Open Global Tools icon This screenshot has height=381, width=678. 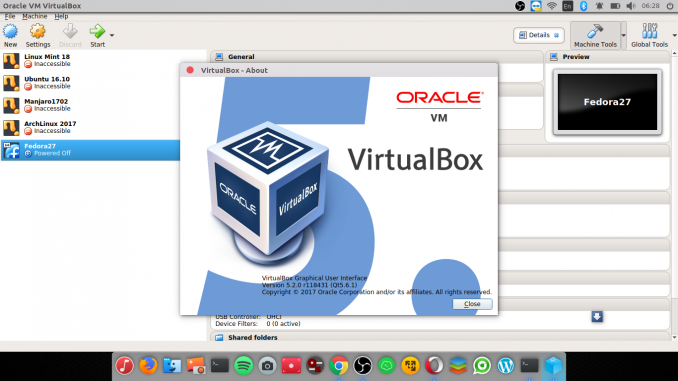[649, 31]
